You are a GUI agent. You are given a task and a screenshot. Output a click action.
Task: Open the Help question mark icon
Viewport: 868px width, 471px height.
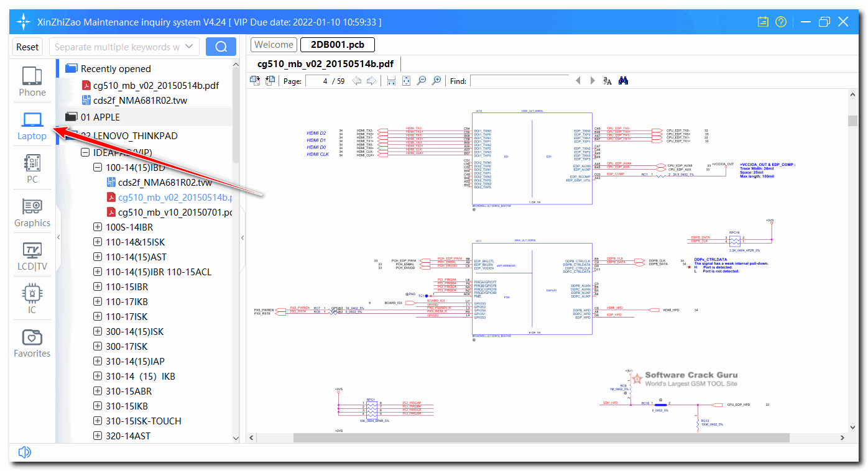click(780, 21)
